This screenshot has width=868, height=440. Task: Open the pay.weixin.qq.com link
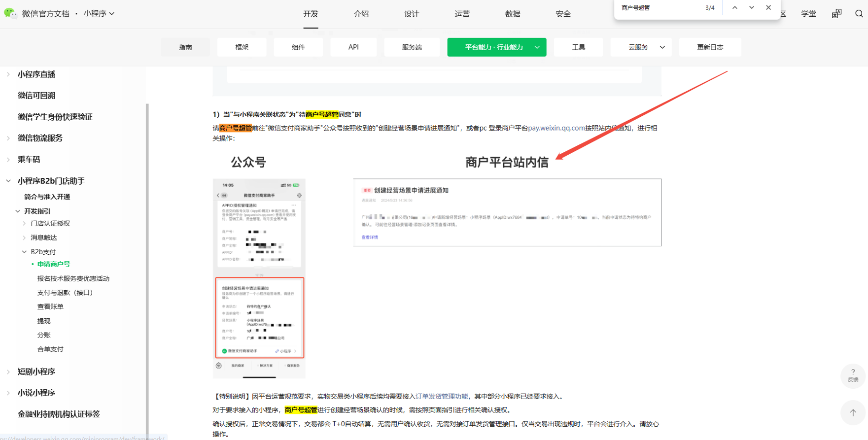tap(556, 128)
